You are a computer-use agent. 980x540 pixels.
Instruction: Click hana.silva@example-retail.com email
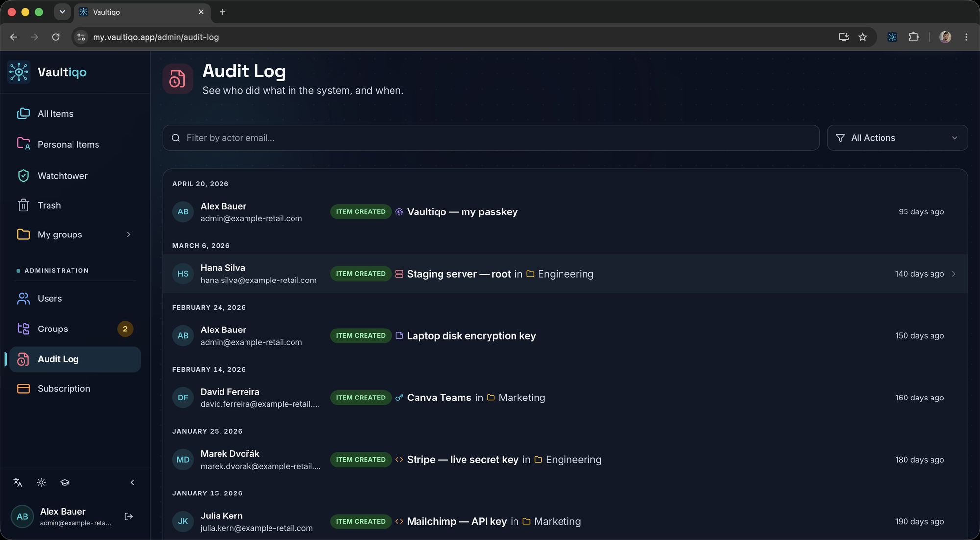[x=258, y=281]
